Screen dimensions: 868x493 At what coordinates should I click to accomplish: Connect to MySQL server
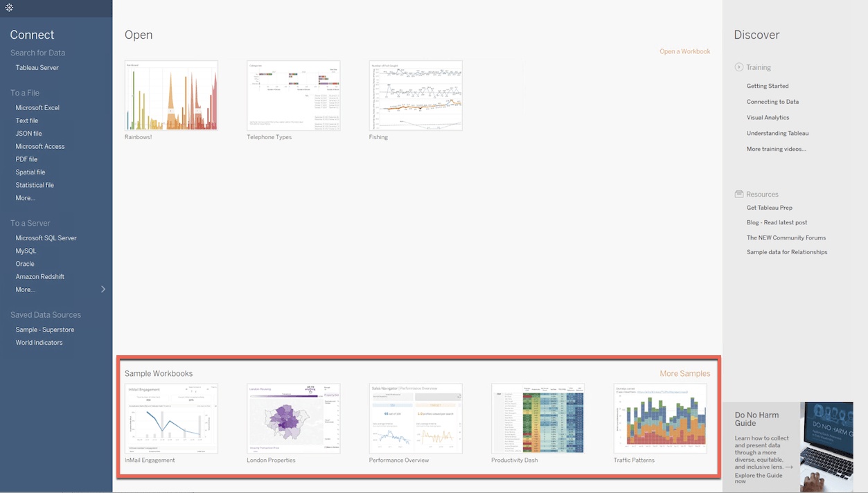coord(26,251)
